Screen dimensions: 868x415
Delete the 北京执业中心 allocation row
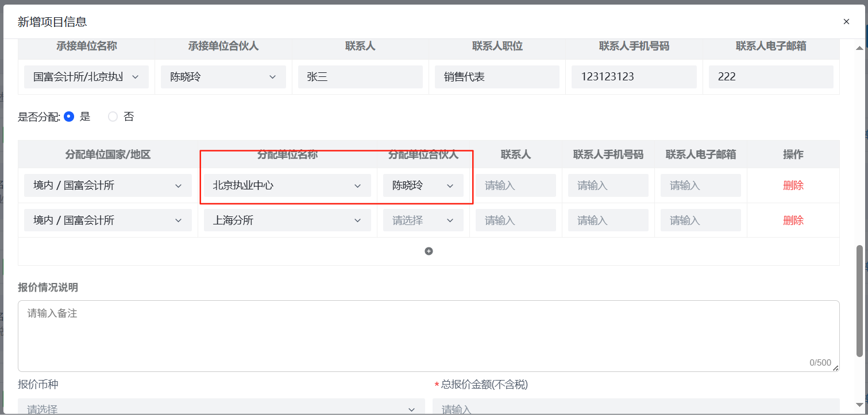[793, 186]
